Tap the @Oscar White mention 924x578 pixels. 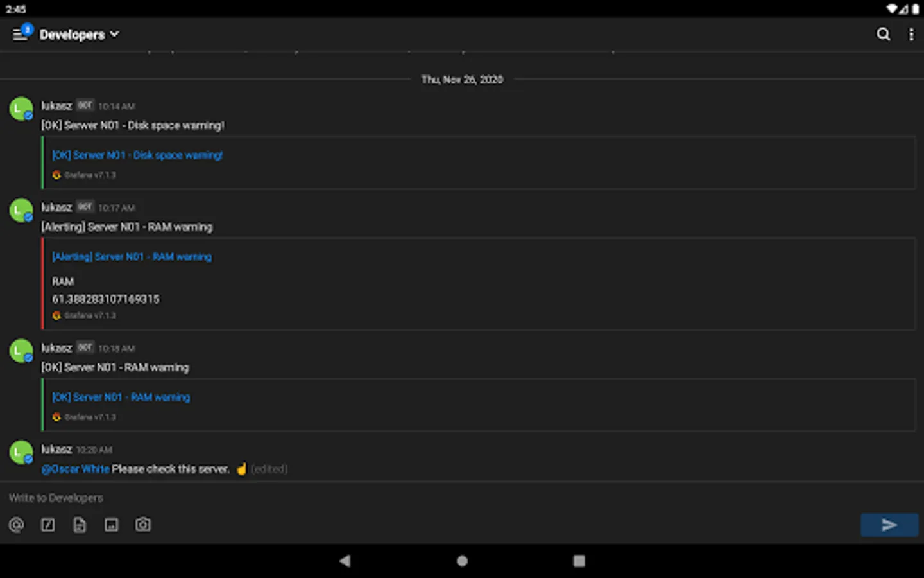coord(76,469)
